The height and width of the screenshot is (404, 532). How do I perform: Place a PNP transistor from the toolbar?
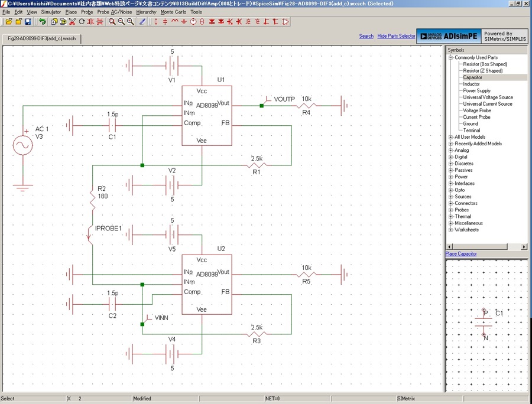point(239,22)
